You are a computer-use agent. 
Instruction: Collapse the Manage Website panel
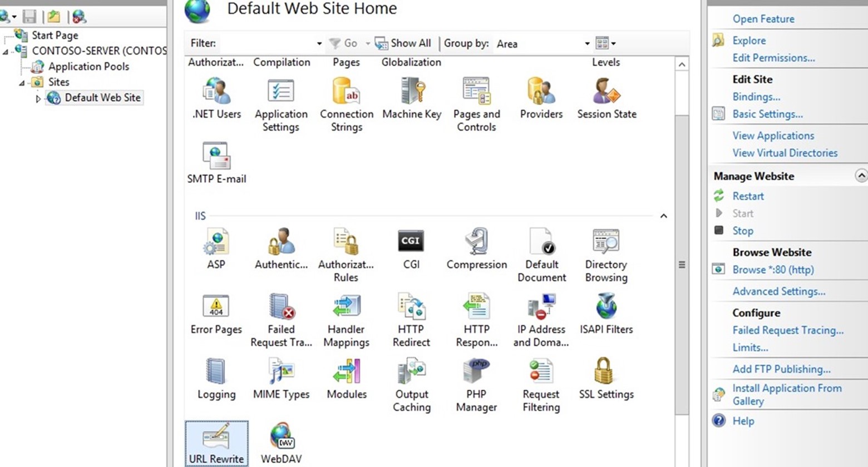[861, 176]
